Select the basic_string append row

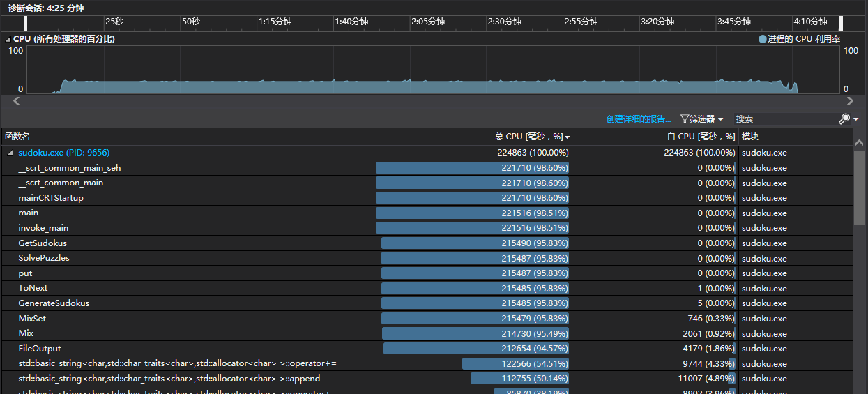click(x=427, y=379)
